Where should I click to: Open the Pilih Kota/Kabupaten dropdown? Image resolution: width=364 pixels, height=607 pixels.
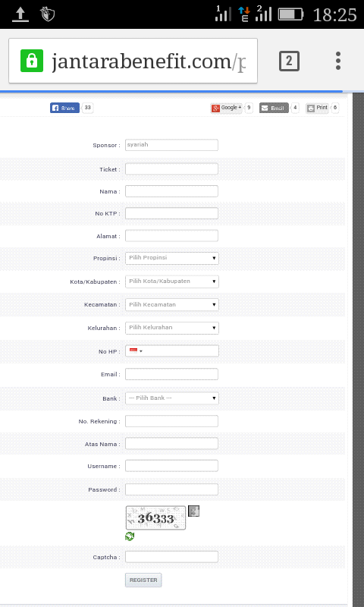[171, 281]
